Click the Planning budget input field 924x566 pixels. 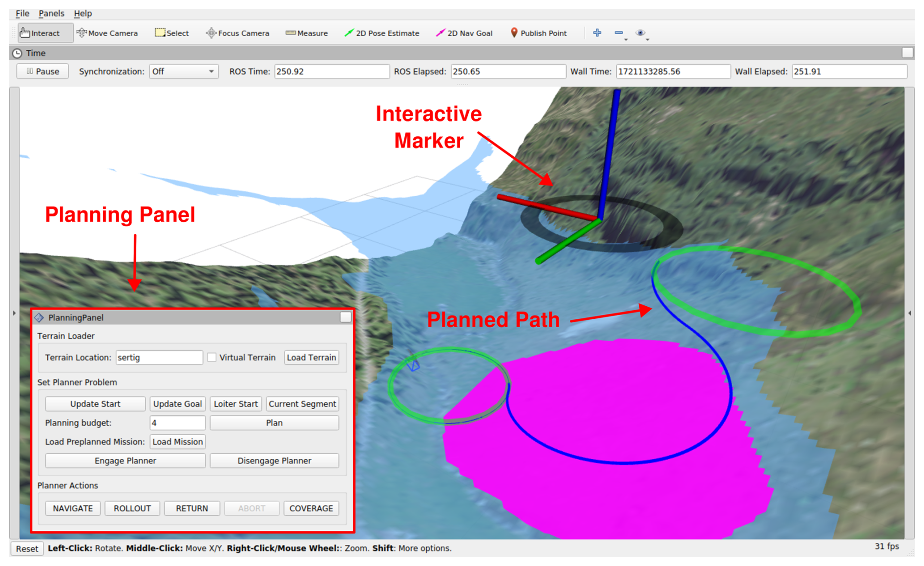coord(177,423)
